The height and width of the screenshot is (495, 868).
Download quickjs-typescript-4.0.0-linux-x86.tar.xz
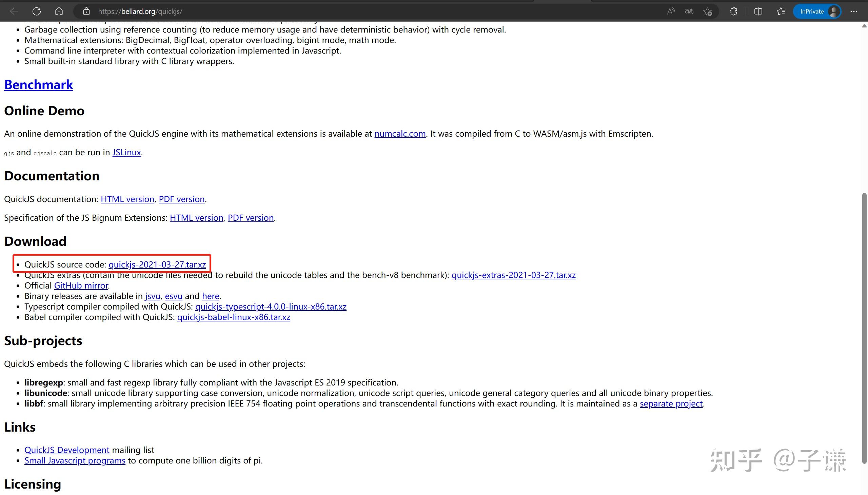[x=271, y=306]
